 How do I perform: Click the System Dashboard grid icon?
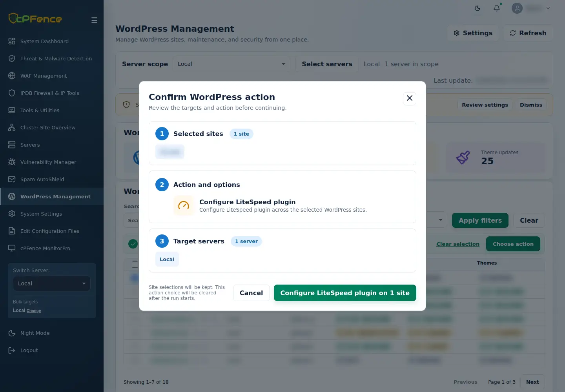click(12, 41)
